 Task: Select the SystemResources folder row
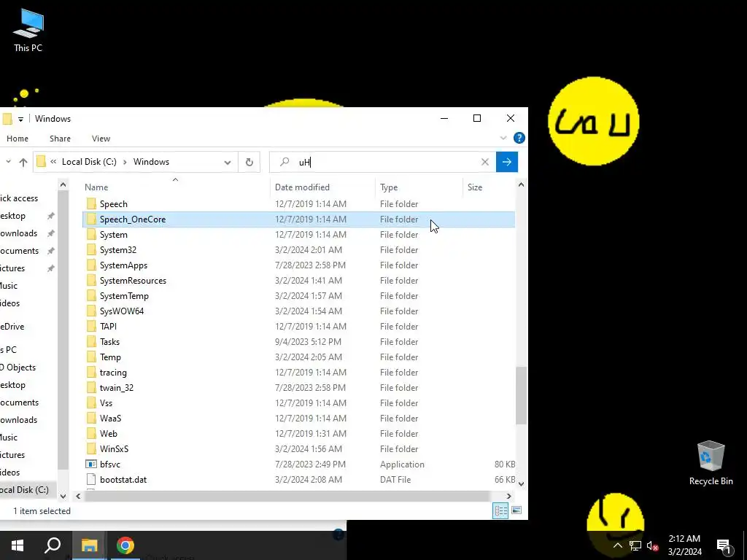tap(298, 281)
